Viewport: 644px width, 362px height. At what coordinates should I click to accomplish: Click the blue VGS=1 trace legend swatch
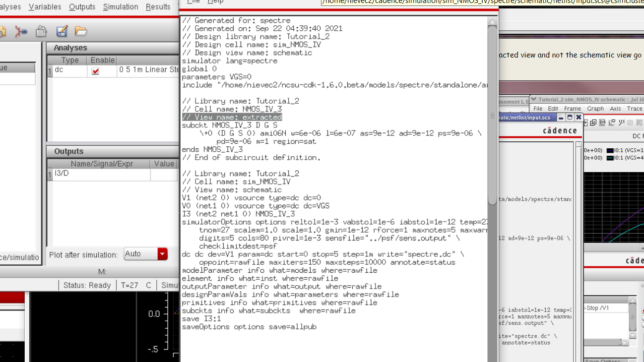click(610, 150)
